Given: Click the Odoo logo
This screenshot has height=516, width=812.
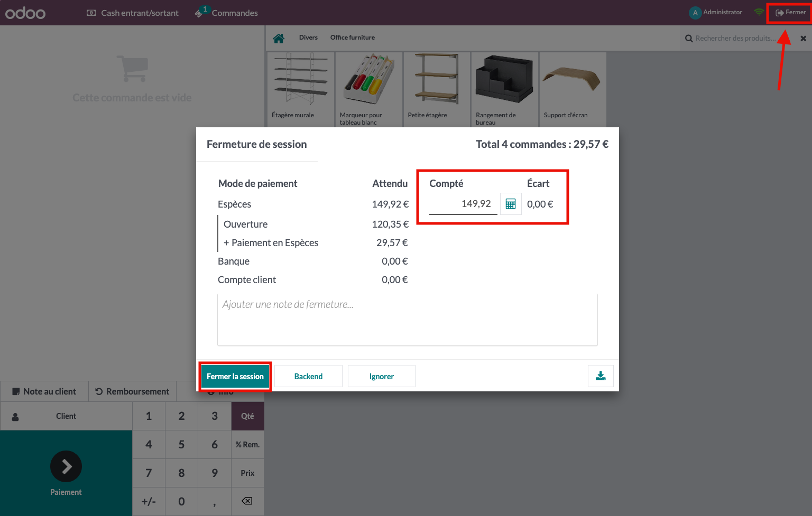Looking at the screenshot, I should click(25, 13).
